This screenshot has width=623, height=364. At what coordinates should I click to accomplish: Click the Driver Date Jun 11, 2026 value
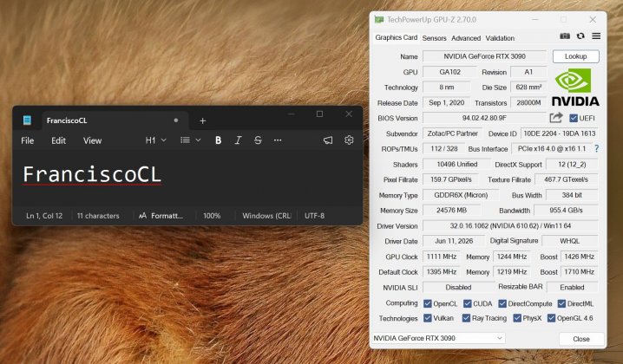pos(454,241)
